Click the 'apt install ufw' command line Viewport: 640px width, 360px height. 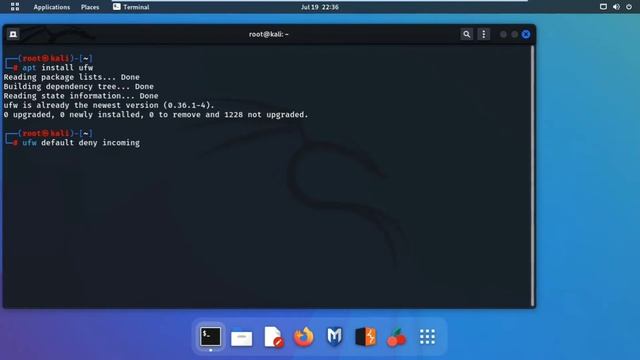(x=58, y=68)
